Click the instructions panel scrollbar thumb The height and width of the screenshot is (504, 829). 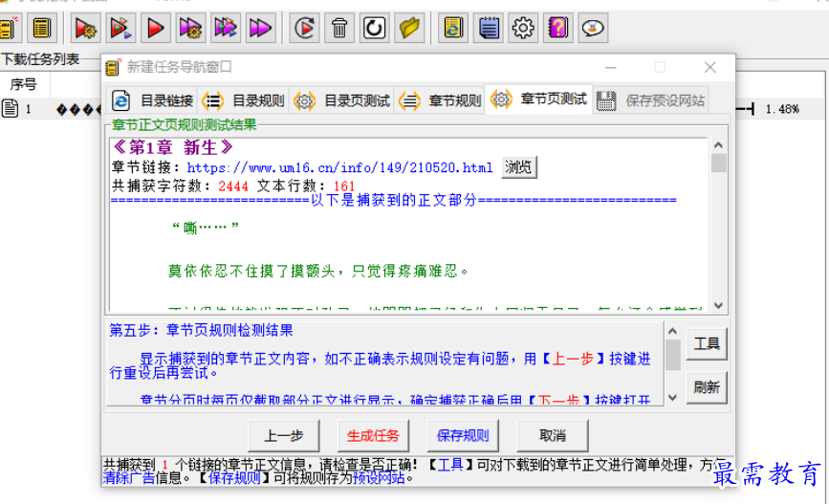tap(672, 355)
